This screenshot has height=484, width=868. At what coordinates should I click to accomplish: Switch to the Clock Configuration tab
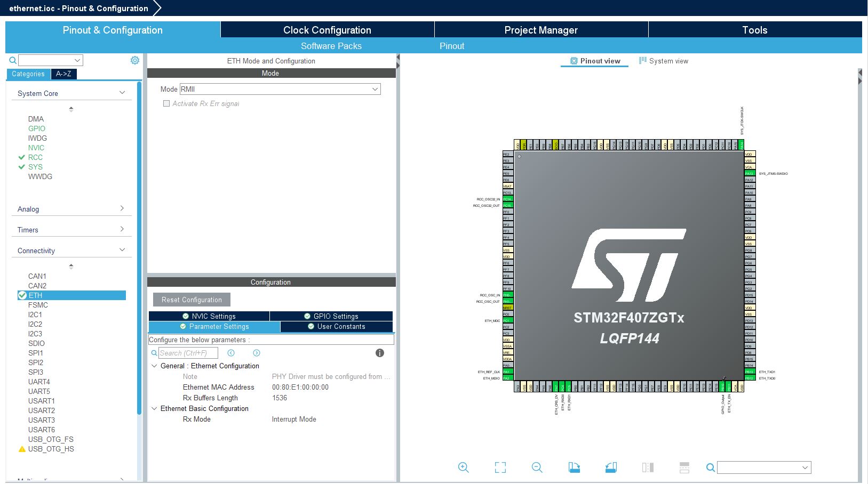[327, 30]
